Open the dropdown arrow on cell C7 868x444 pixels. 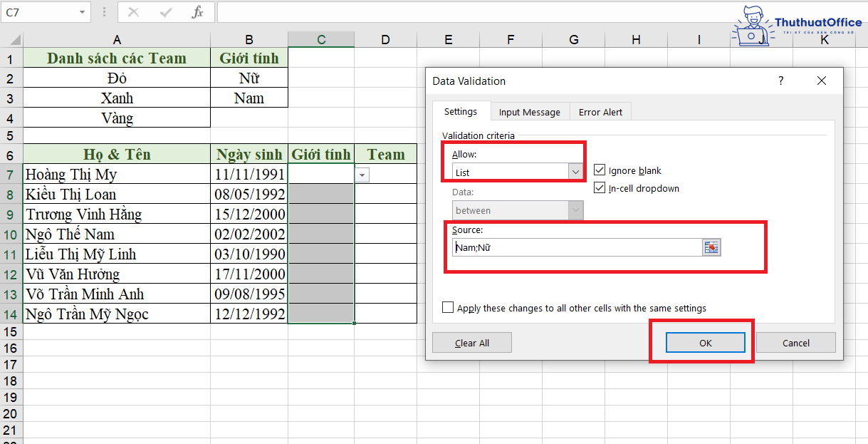[362, 175]
